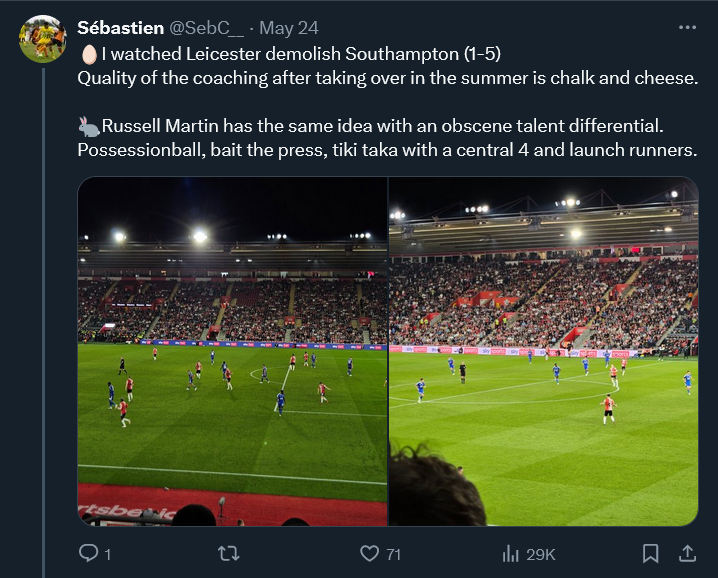Open the view analytics bar chart icon
Viewport: 718px width, 578px height.
point(510,553)
